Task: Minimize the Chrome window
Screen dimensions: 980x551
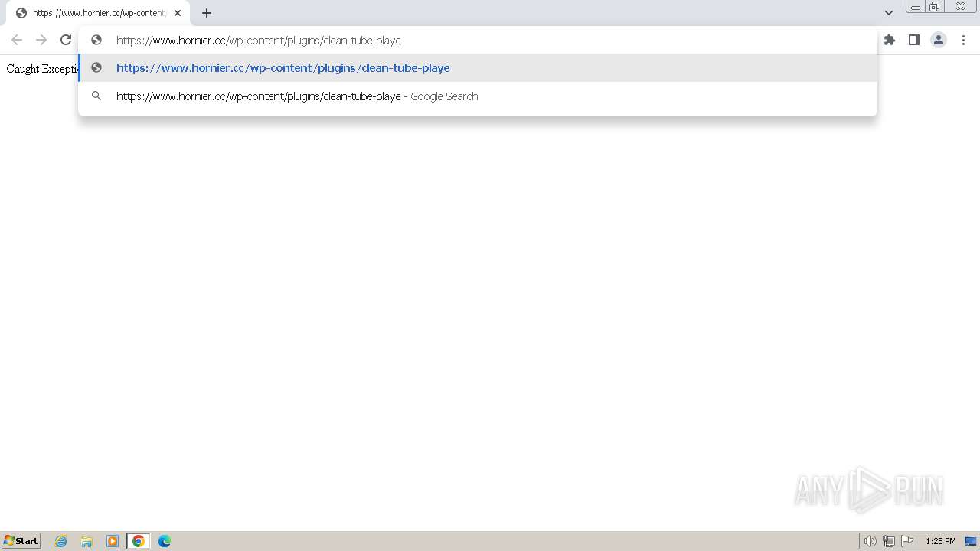Action: click(x=915, y=7)
